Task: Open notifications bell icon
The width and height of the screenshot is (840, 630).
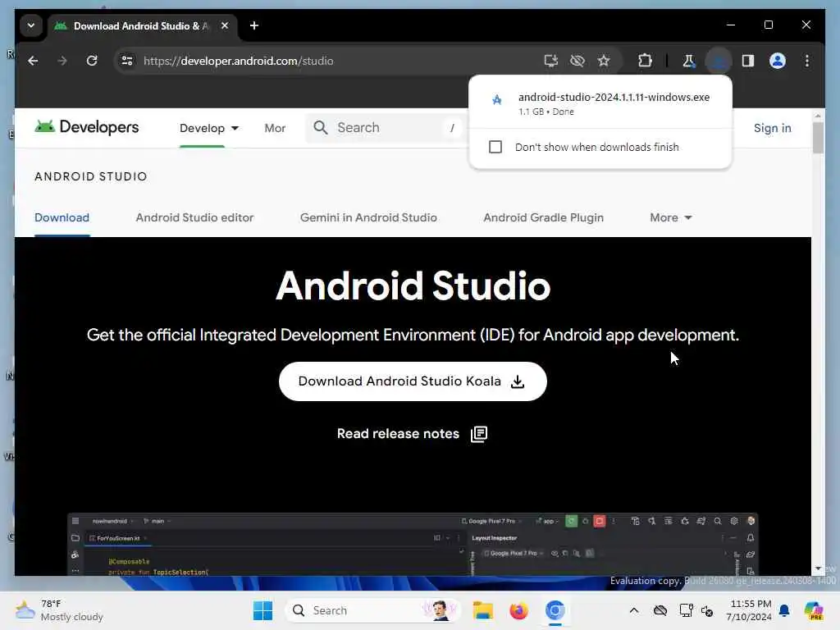Action: click(784, 610)
